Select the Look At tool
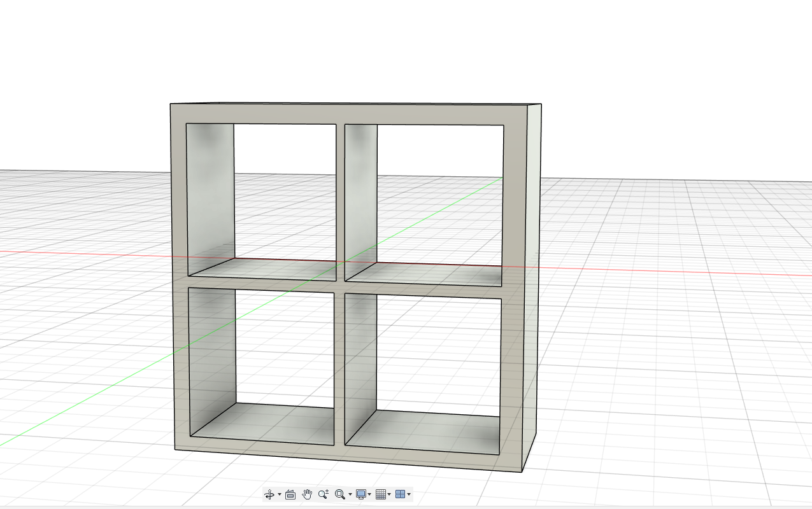 [290, 494]
